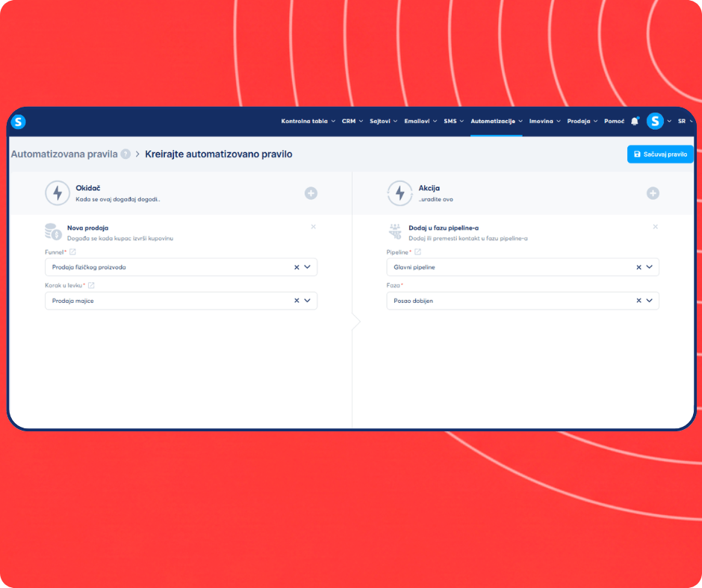Click the text '..uradite ovo'
This screenshot has width=702, height=588.
pos(435,199)
